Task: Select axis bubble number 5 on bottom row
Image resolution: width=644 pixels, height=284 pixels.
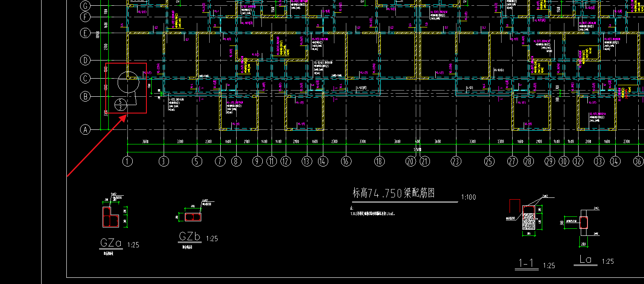Action: pyautogui.click(x=197, y=161)
